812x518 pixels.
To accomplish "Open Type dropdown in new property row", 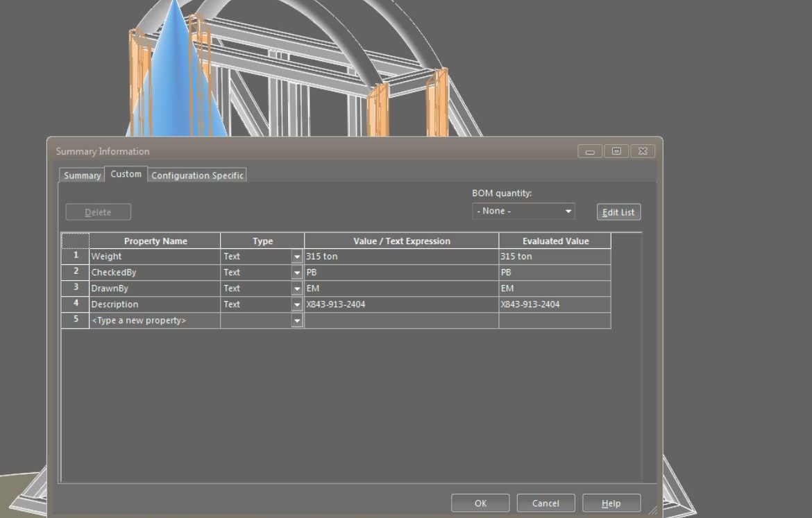I will click(297, 320).
